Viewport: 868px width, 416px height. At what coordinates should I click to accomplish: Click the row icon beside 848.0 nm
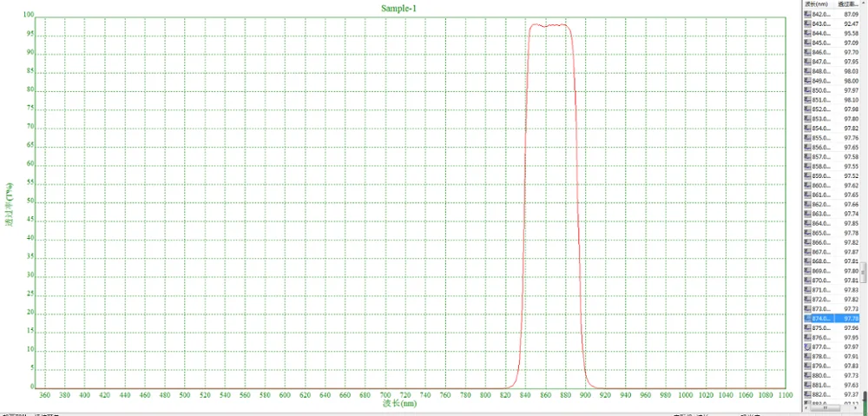pyautogui.click(x=807, y=71)
